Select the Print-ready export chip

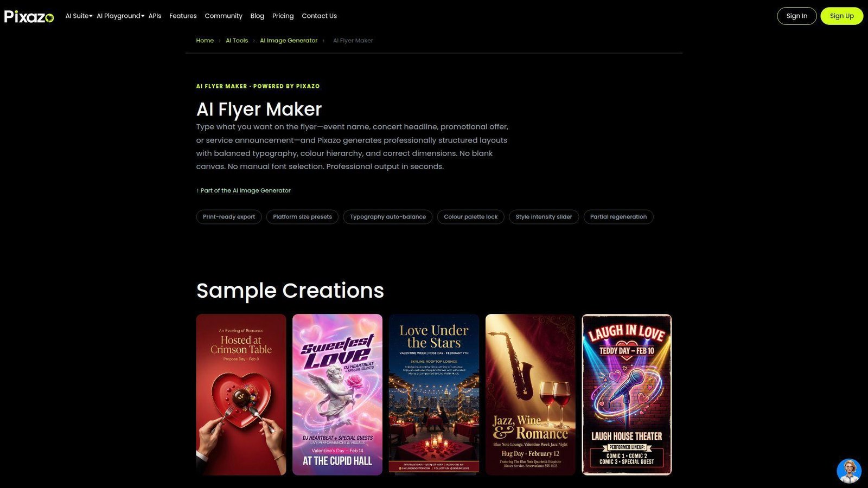(x=229, y=217)
